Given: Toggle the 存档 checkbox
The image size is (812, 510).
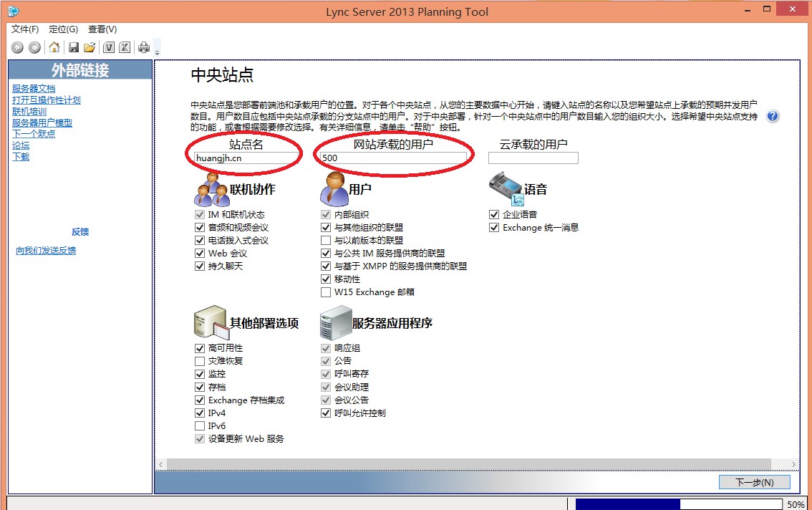Looking at the screenshot, I should point(199,388).
